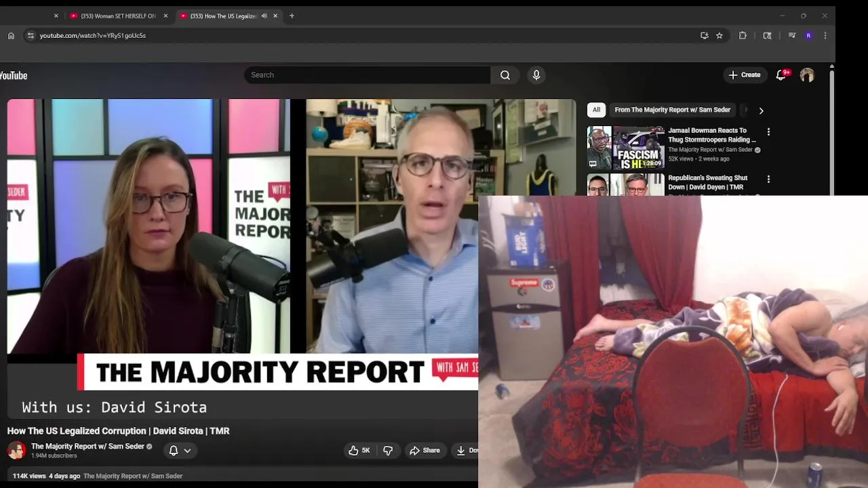The height and width of the screenshot is (488, 868).
Task: Click the webcam overlay window
Action: (673, 342)
